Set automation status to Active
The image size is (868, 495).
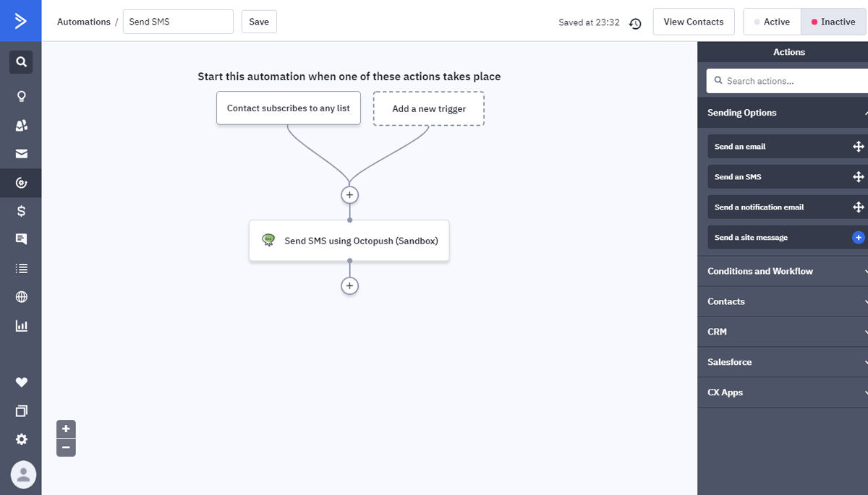772,22
